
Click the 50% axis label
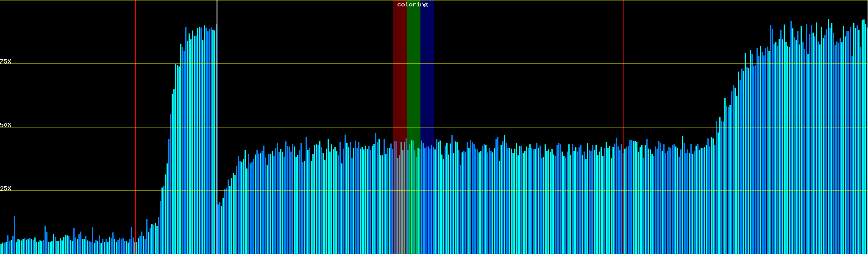pyautogui.click(x=6, y=125)
